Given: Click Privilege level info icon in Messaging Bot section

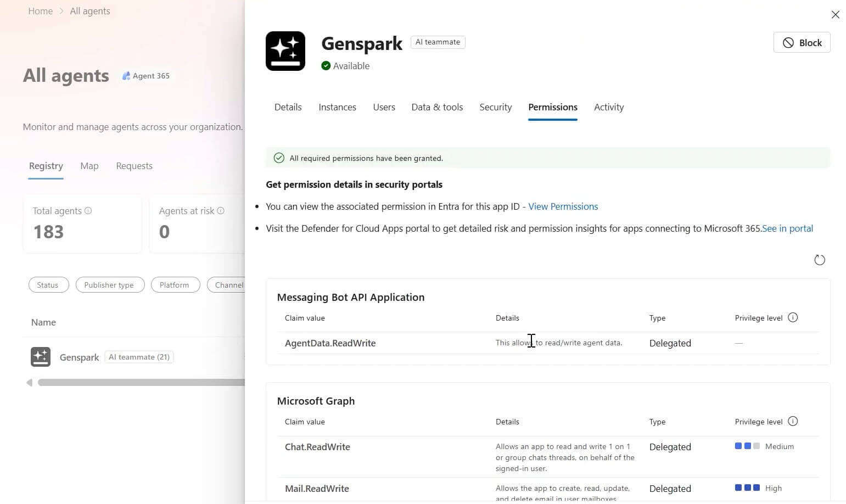Looking at the screenshot, I should [x=792, y=317].
